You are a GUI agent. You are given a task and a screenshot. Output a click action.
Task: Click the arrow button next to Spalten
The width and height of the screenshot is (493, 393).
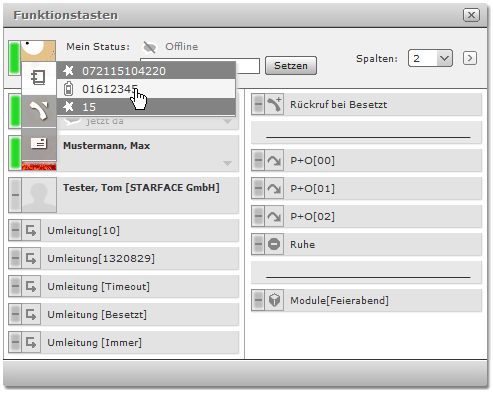470,58
